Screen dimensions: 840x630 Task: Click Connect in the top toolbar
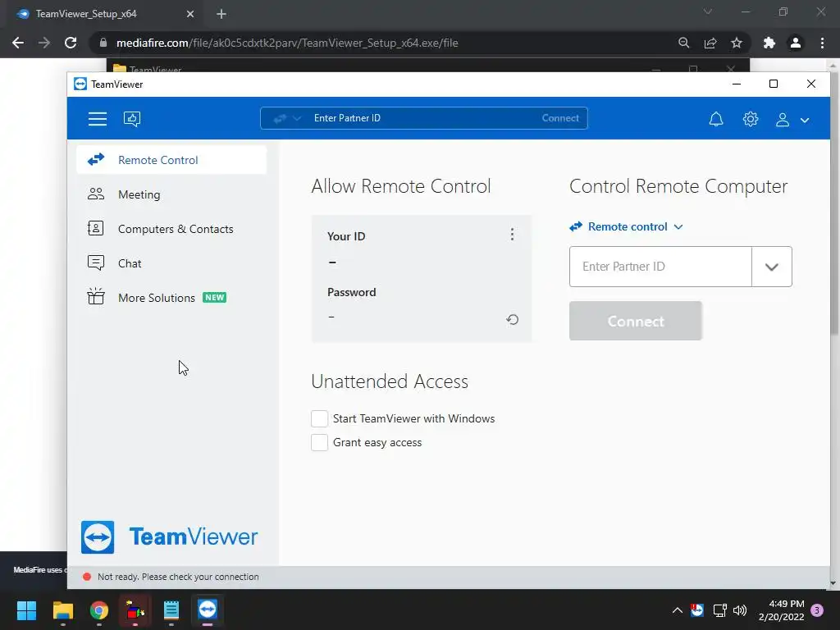pyautogui.click(x=559, y=118)
